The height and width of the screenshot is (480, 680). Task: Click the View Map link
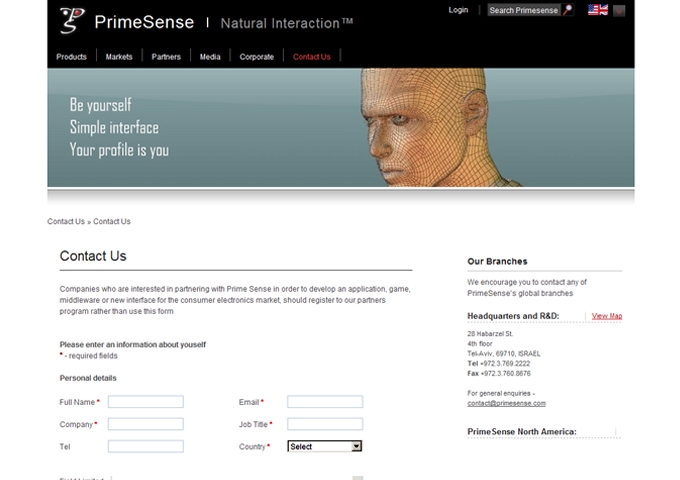click(607, 316)
